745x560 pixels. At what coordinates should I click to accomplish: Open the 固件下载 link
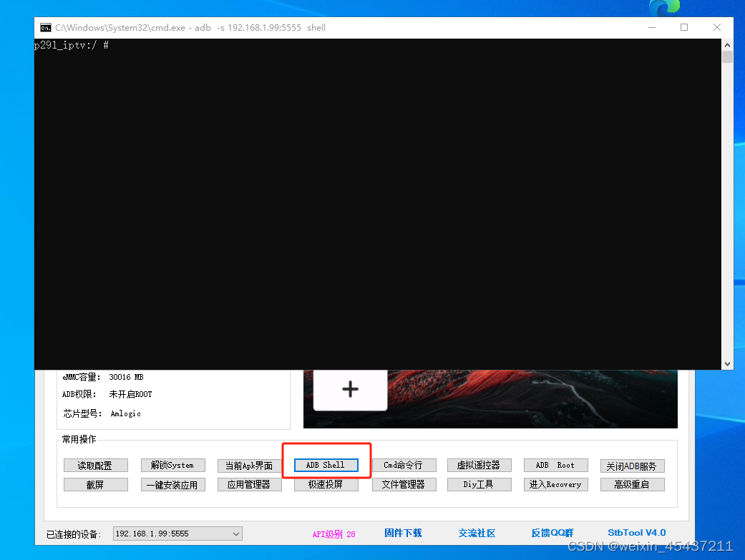pos(403,533)
